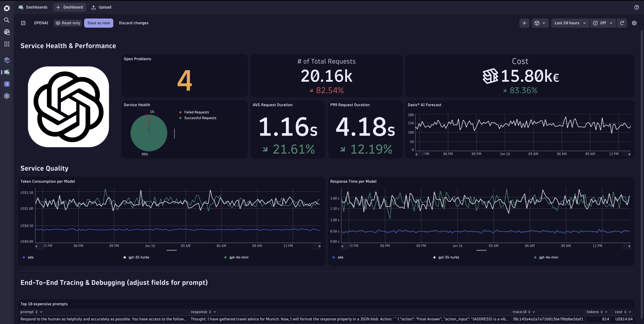This screenshot has height=324, width=644.
Task: Expand the variable selector next to the cube icon
Action: [x=544, y=23]
